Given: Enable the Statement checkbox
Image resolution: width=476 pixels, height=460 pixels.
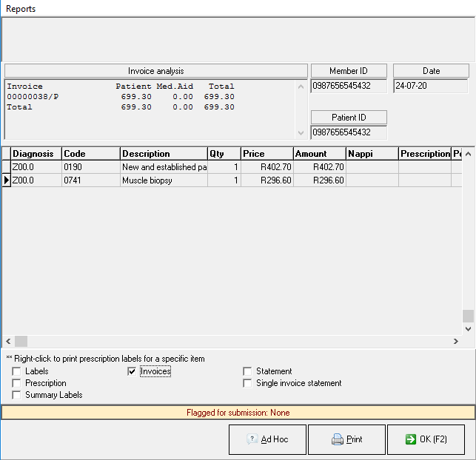Looking at the screenshot, I should pyautogui.click(x=248, y=371).
